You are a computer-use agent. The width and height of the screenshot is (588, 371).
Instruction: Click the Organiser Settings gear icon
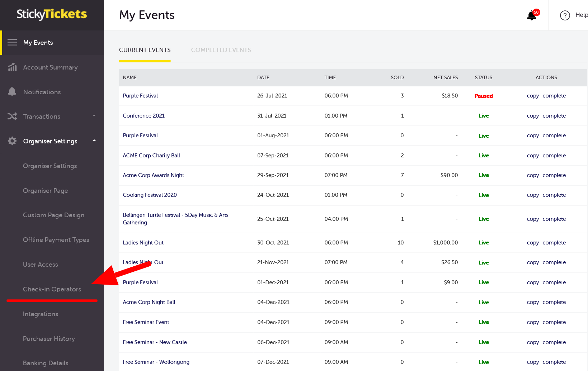click(12, 141)
